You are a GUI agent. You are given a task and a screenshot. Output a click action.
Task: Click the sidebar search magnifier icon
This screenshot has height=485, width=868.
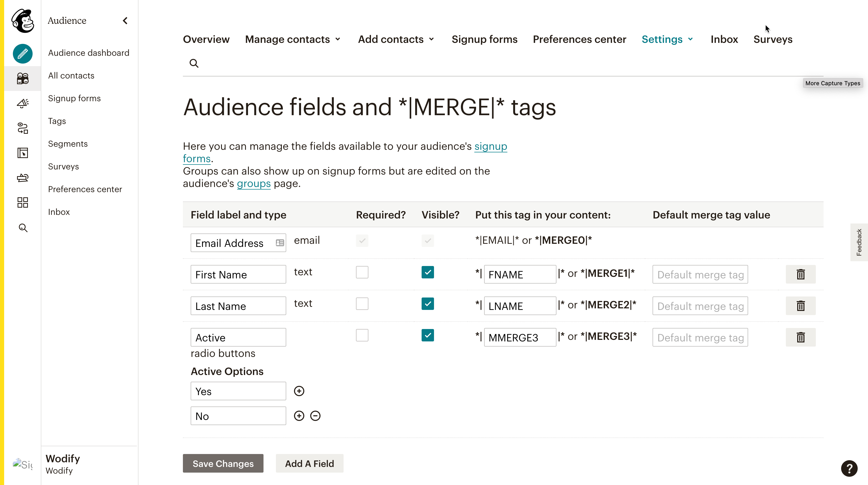22,228
